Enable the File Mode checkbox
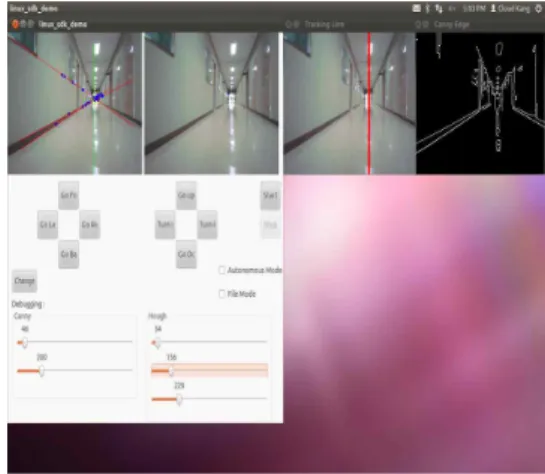545x474 pixels. tap(222, 294)
